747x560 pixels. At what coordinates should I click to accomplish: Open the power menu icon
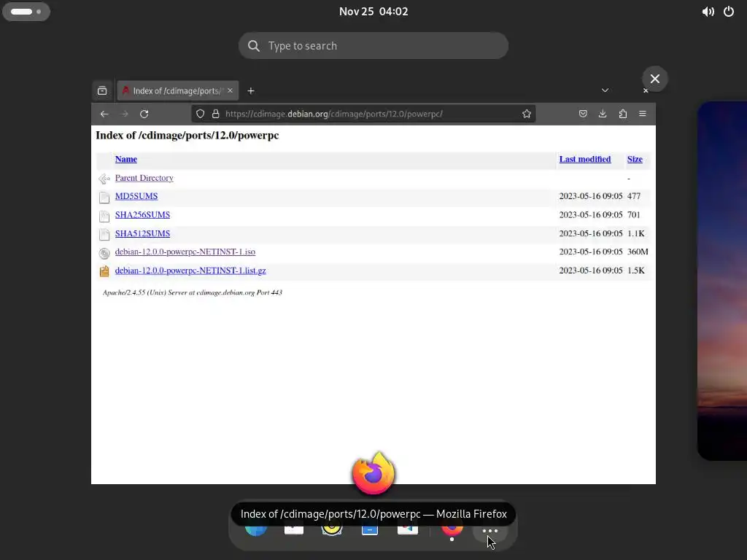(729, 12)
